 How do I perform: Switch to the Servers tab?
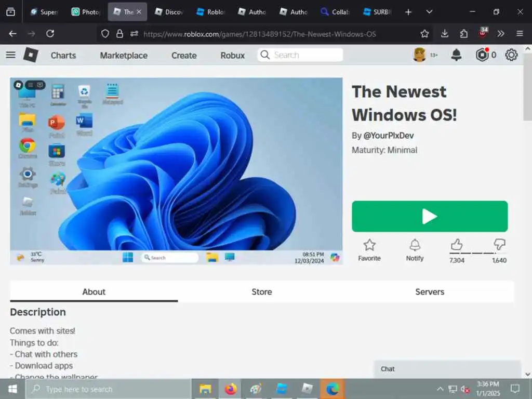click(x=430, y=292)
